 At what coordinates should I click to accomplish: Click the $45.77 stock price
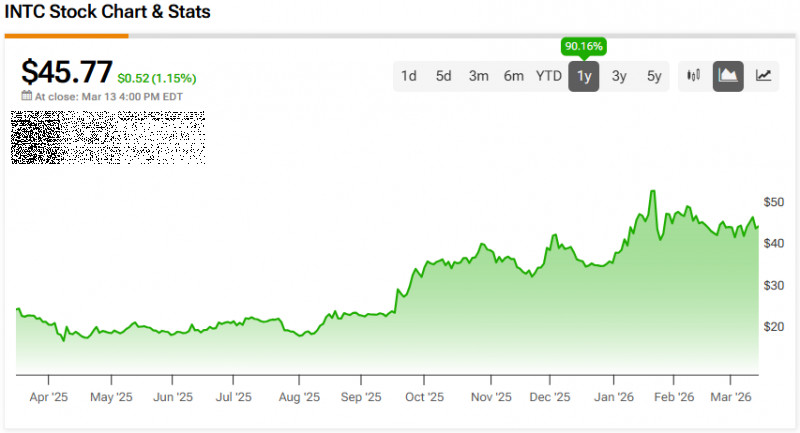click(x=66, y=72)
